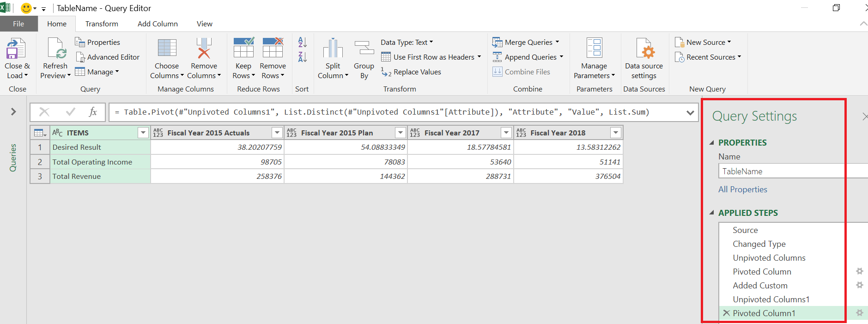Open query Properties in the ribbon
The height and width of the screenshot is (324, 868).
(x=97, y=42)
